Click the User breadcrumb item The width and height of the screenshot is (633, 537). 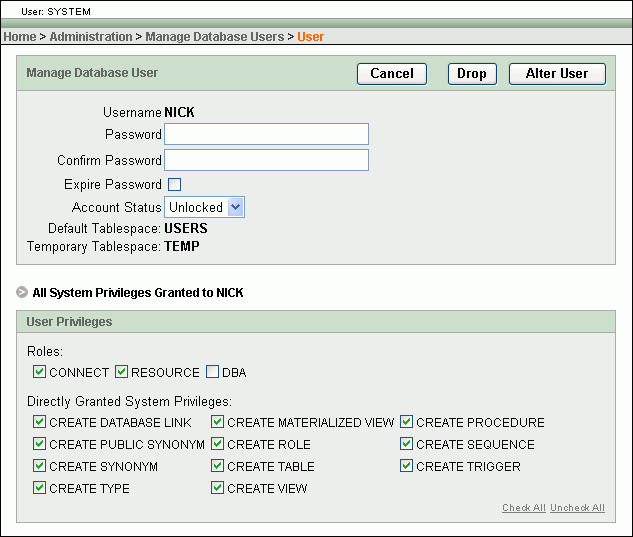tap(310, 37)
